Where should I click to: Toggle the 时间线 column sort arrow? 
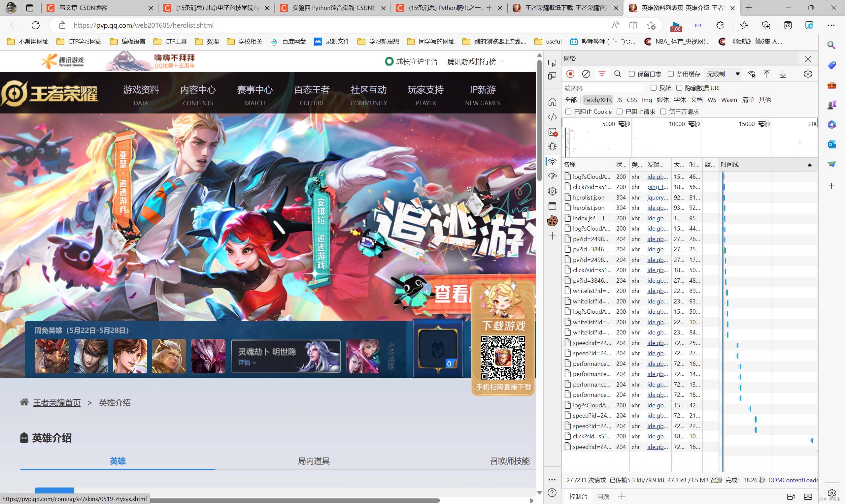810,164
